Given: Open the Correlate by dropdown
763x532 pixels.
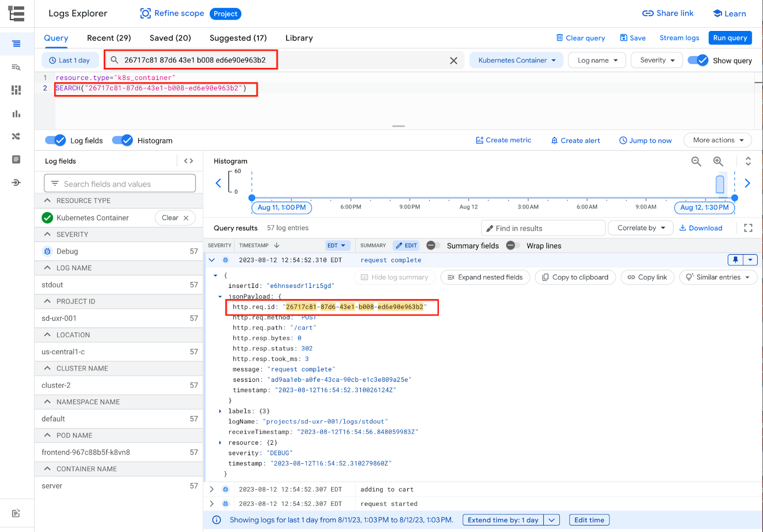Looking at the screenshot, I should point(640,228).
